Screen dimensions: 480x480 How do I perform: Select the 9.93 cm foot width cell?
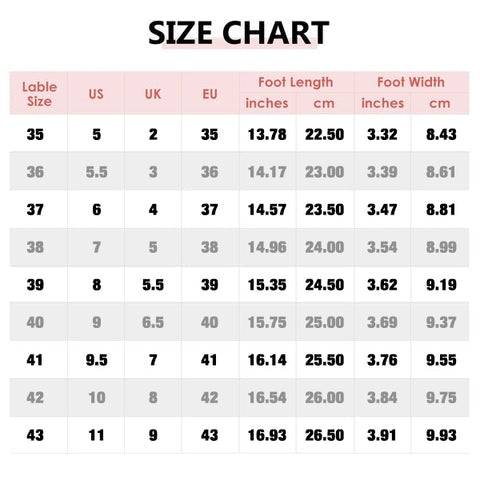click(441, 435)
